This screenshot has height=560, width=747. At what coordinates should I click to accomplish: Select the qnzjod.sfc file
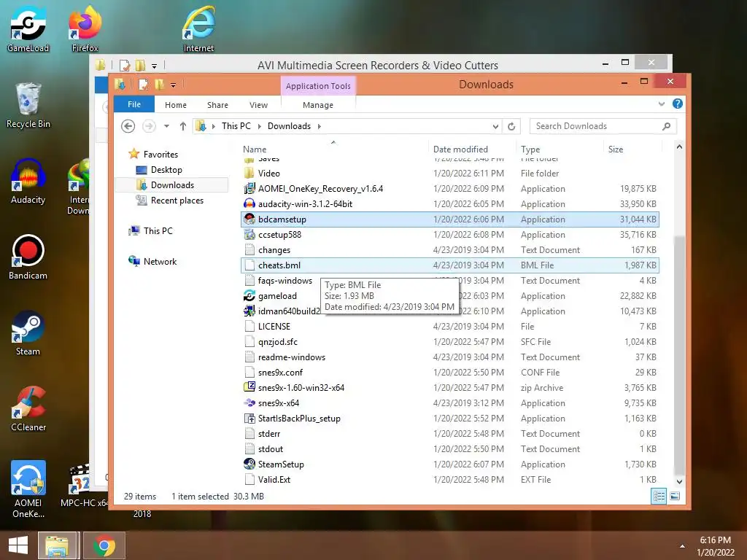click(449, 342)
